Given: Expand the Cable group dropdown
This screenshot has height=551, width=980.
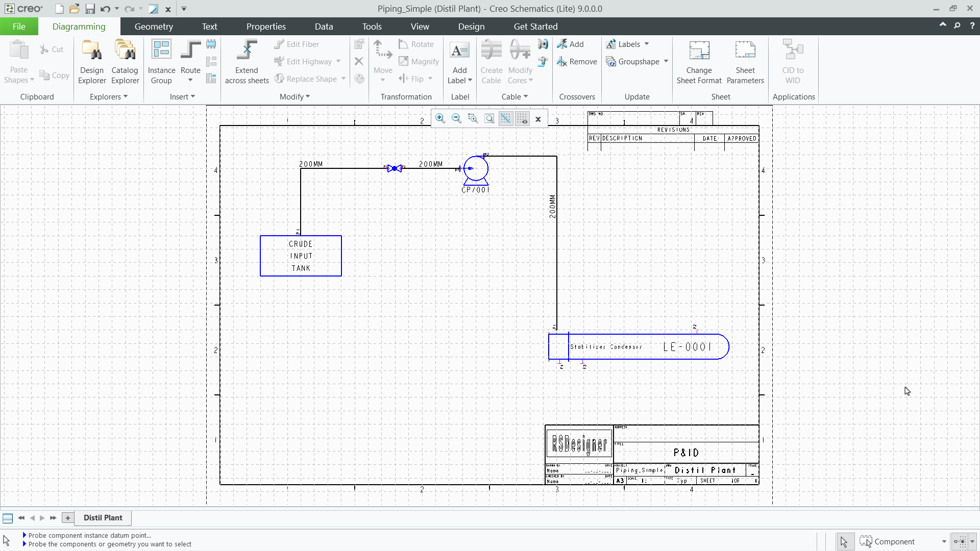Looking at the screenshot, I should click(514, 97).
